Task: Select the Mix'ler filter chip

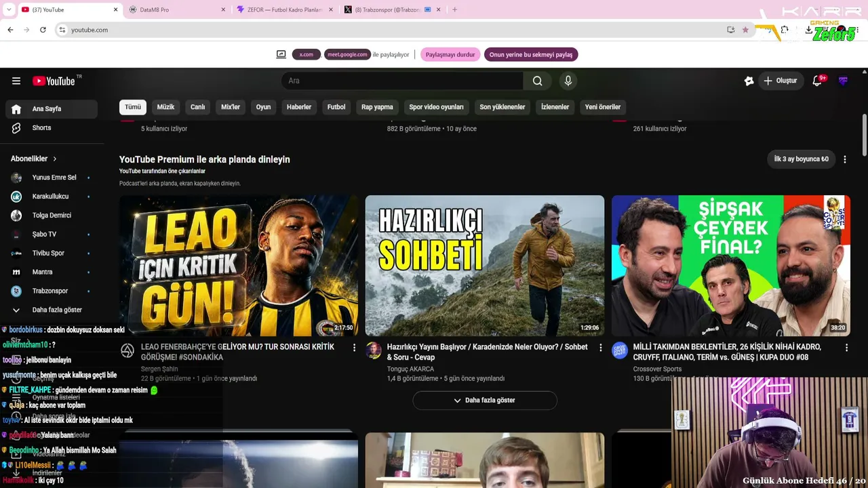Action: click(x=231, y=107)
